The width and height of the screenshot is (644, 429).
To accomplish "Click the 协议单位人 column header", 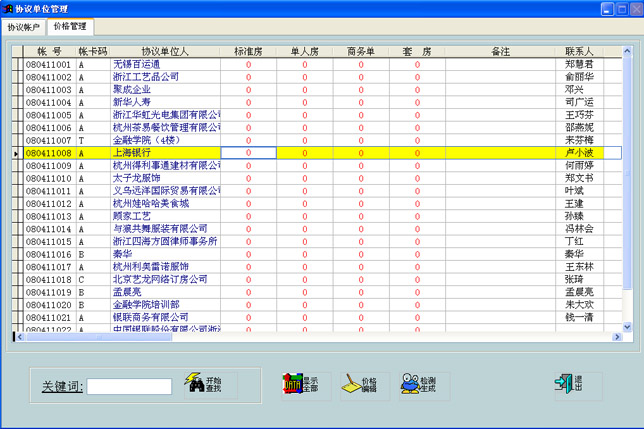I will click(x=165, y=50).
